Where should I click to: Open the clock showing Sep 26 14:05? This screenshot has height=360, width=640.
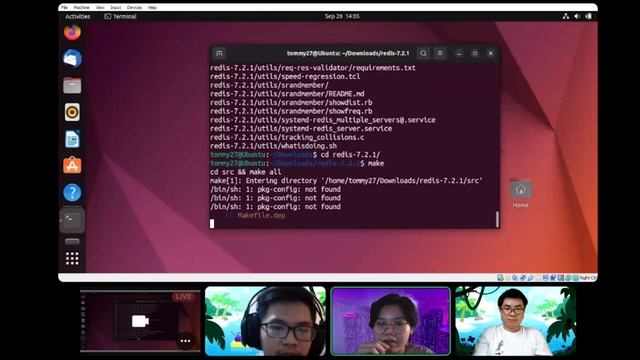[x=342, y=16]
